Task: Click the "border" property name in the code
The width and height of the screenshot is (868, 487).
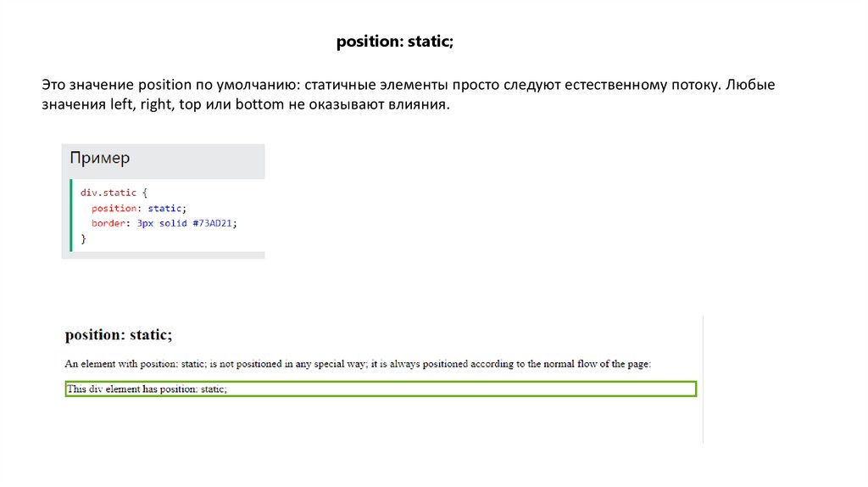Action: pos(108,223)
